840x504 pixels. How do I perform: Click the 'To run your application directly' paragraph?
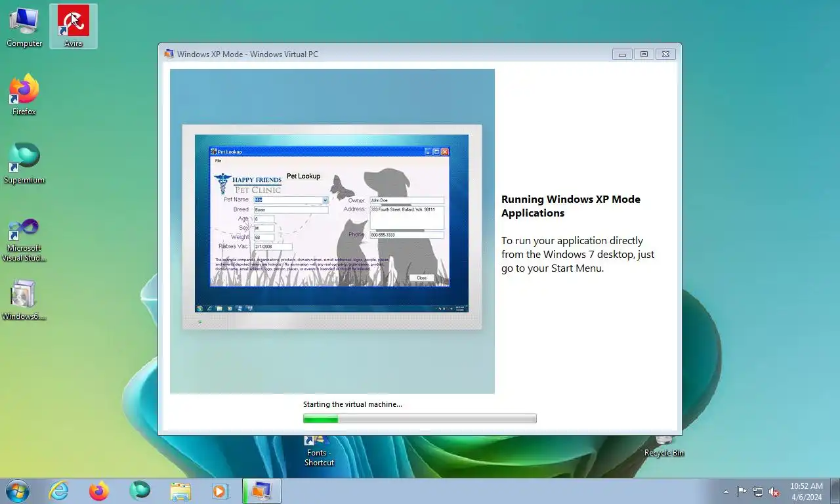(x=577, y=255)
